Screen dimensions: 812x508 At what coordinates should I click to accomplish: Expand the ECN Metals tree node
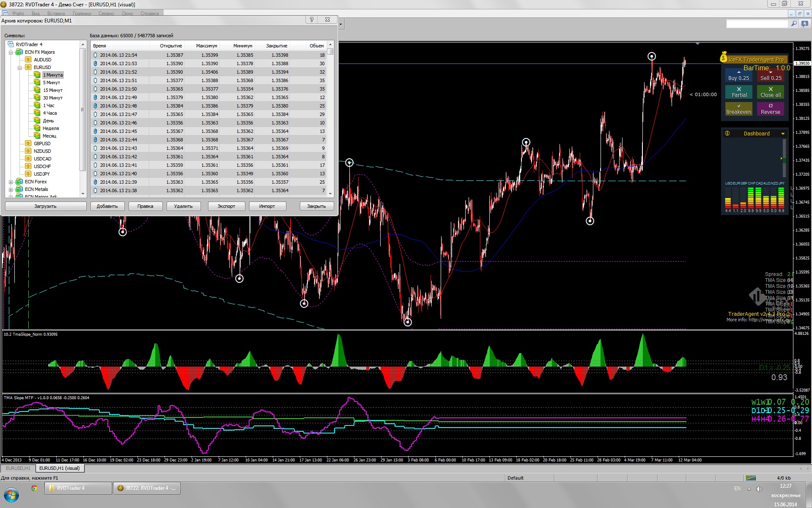pyautogui.click(x=11, y=190)
